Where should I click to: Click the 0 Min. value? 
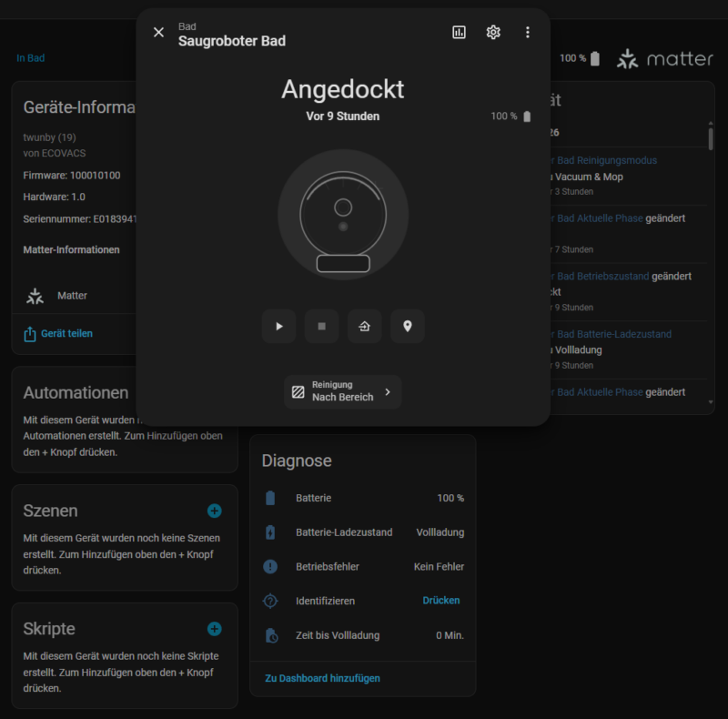click(450, 635)
